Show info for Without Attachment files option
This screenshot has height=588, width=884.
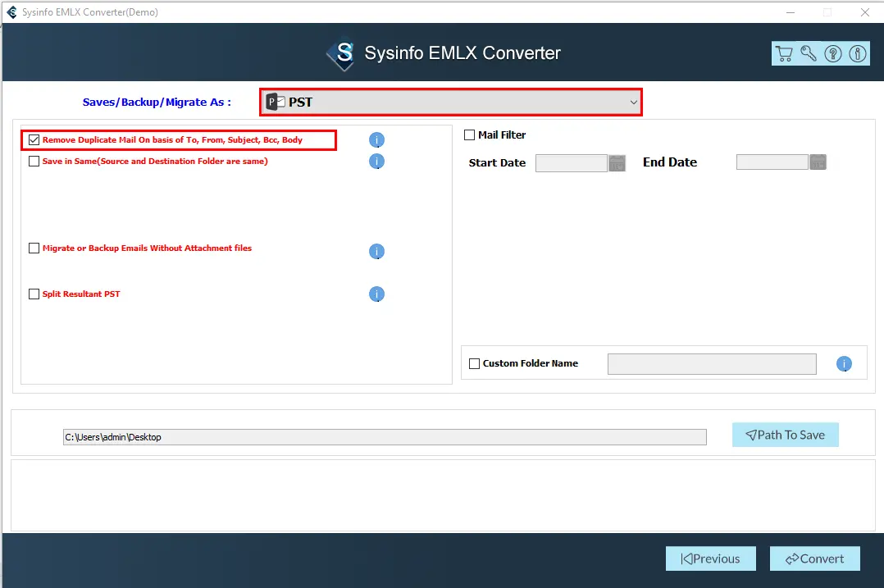point(376,251)
